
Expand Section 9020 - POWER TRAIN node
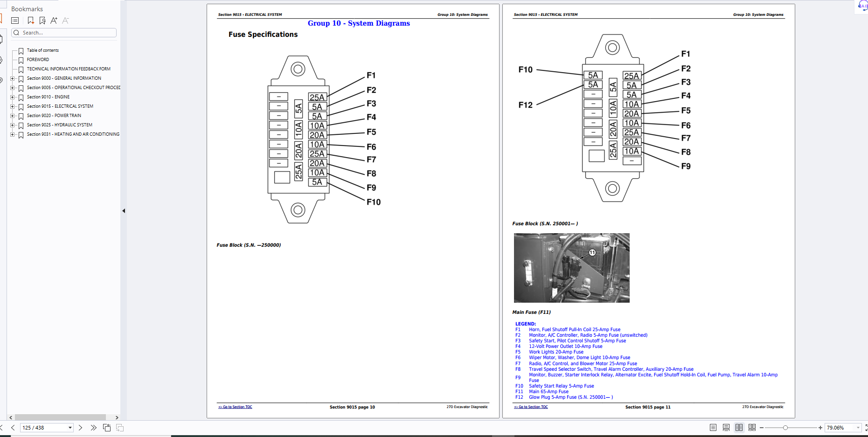(13, 116)
